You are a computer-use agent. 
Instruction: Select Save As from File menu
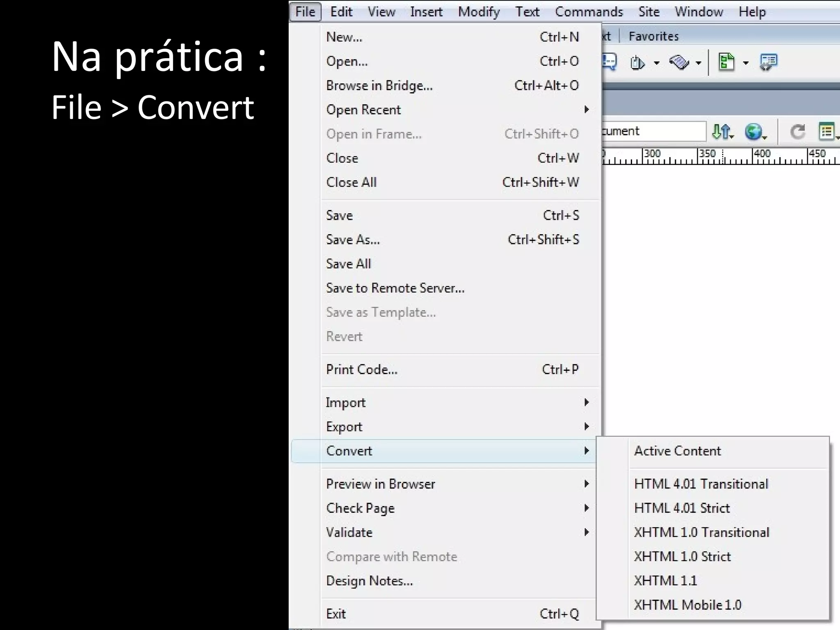click(353, 240)
